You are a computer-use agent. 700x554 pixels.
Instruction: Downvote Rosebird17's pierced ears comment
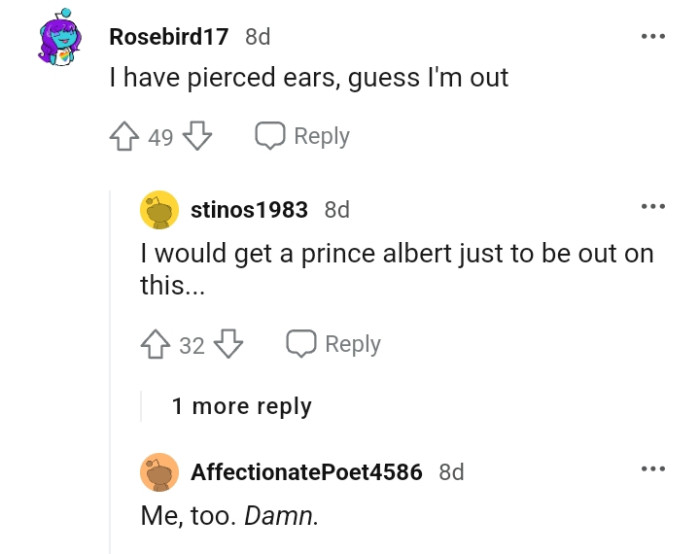point(197,136)
